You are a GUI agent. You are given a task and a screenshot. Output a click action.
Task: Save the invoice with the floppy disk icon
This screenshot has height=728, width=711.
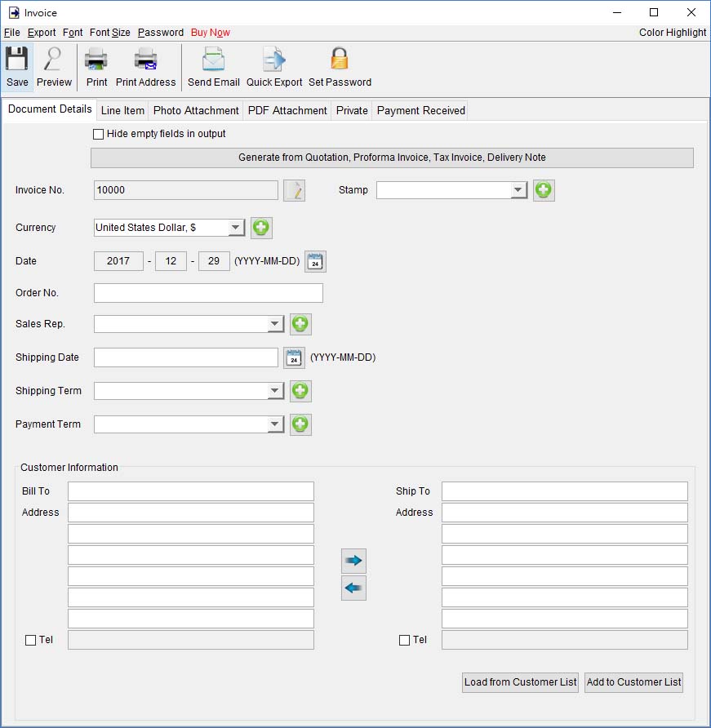point(17,67)
